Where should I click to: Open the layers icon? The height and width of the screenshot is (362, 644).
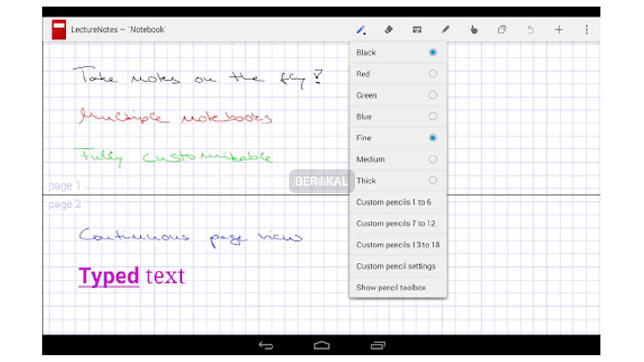click(502, 30)
